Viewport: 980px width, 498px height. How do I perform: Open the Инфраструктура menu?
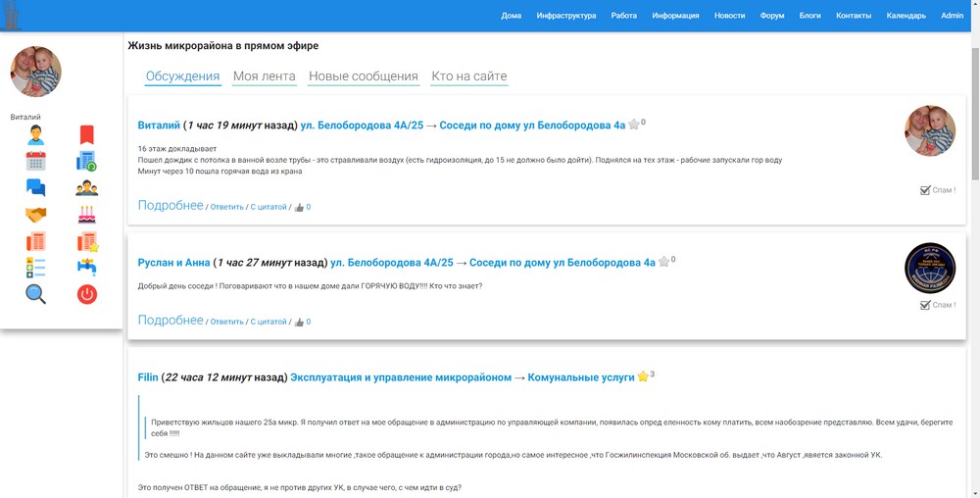(x=566, y=16)
